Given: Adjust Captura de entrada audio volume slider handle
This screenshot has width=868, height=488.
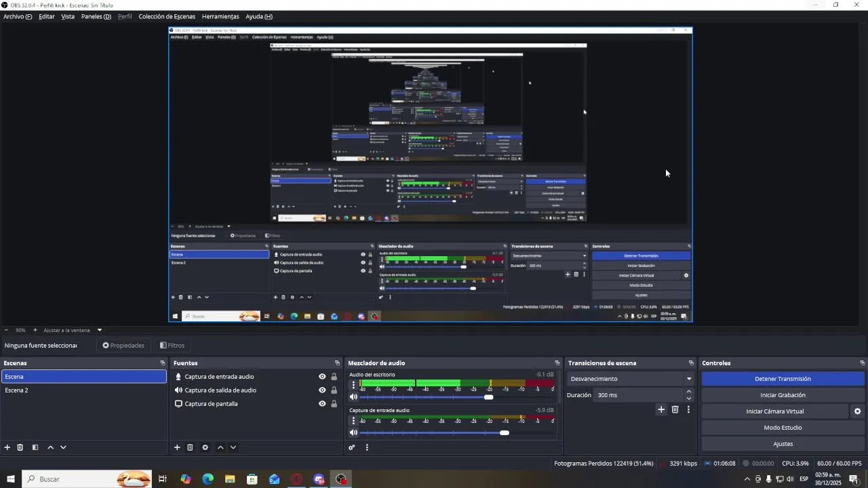Looking at the screenshot, I should tap(504, 432).
